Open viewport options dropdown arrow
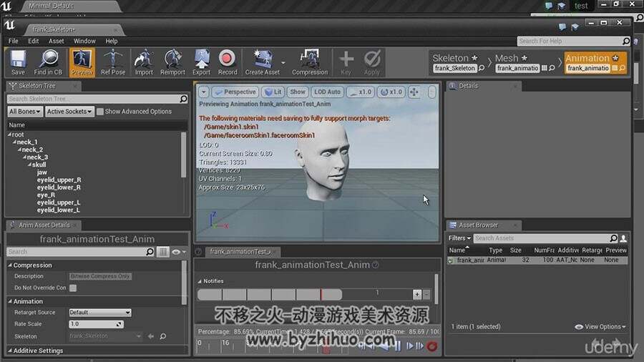Screen dimensions: 644x362 coord(204,92)
